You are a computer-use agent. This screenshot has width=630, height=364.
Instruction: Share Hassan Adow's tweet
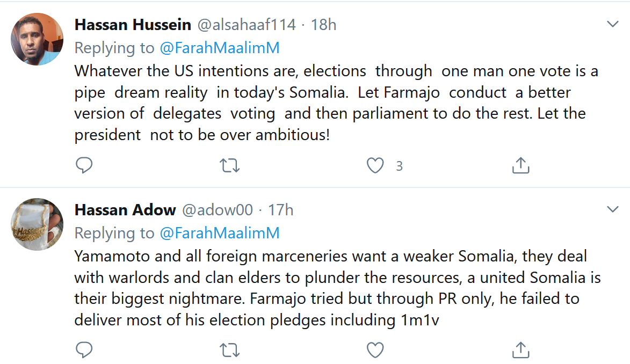coord(520,351)
